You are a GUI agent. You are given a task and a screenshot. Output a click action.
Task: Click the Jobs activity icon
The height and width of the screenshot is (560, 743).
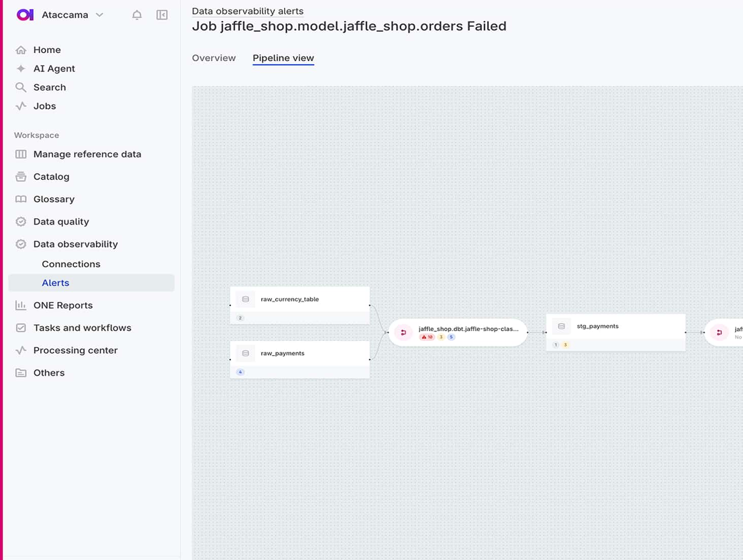[21, 106]
